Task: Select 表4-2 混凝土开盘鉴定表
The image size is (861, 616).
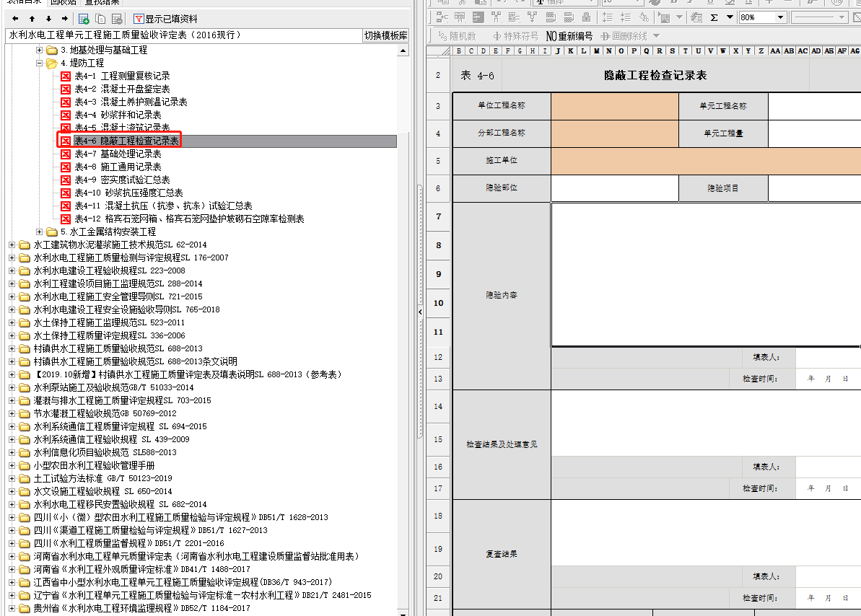Action: point(122,89)
